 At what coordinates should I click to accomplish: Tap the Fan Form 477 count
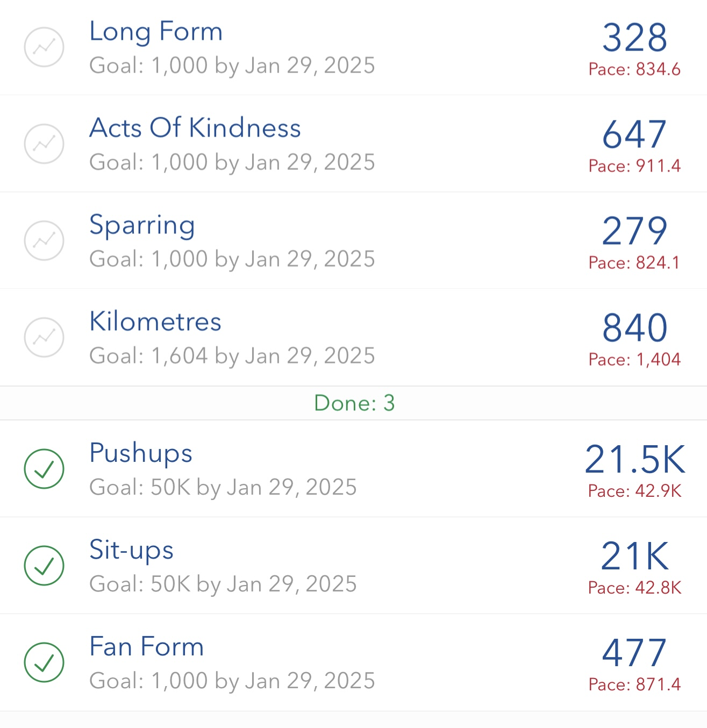[x=635, y=653]
